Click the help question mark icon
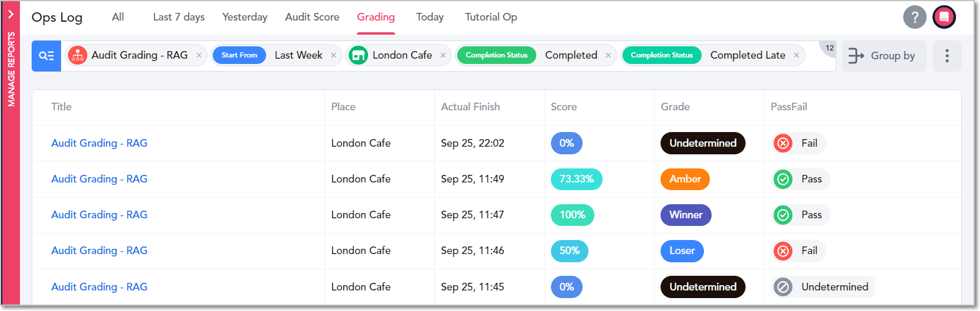The image size is (980, 311). point(914,17)
